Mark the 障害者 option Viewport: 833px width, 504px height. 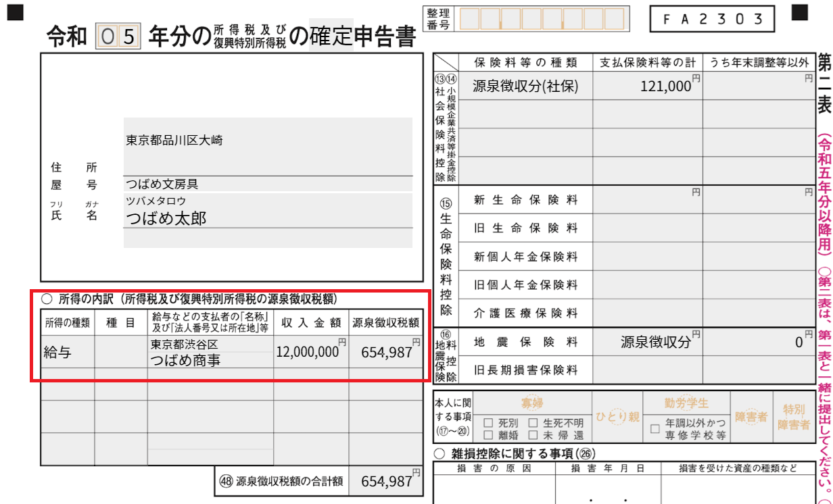coord(752,417)
